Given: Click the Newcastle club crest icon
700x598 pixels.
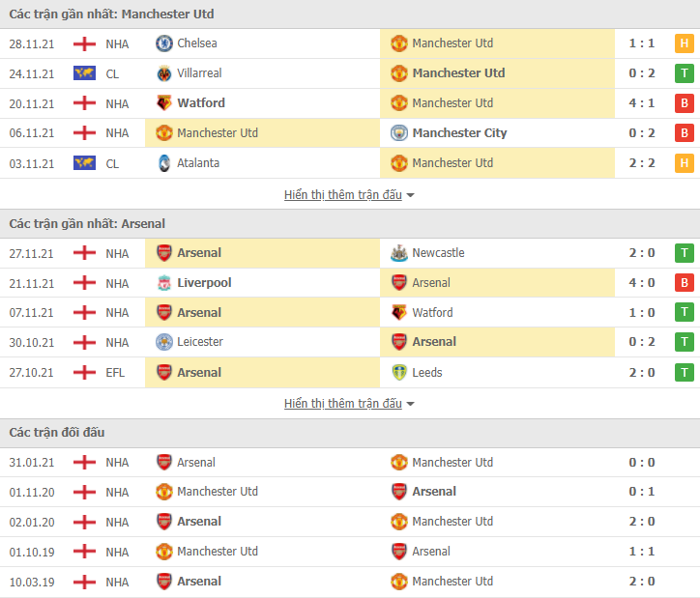Looking at the screenshot, I should pos(398,253).
